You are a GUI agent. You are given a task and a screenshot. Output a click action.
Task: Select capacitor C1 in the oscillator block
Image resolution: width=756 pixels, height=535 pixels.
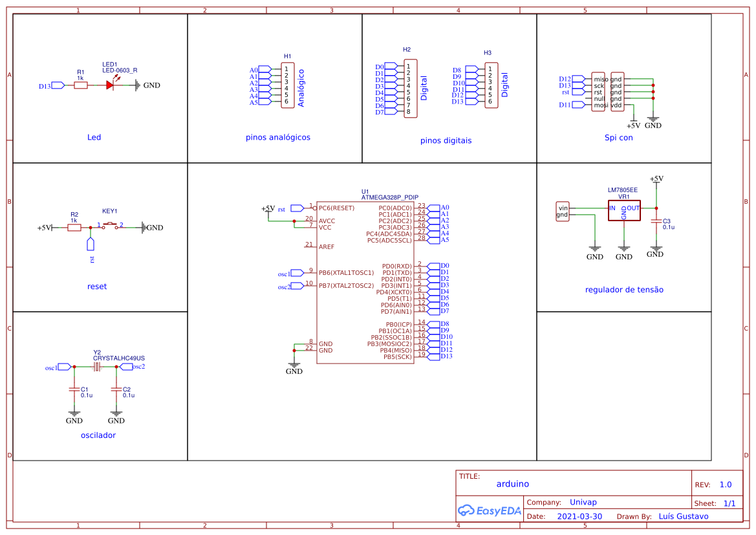(74, 389)
